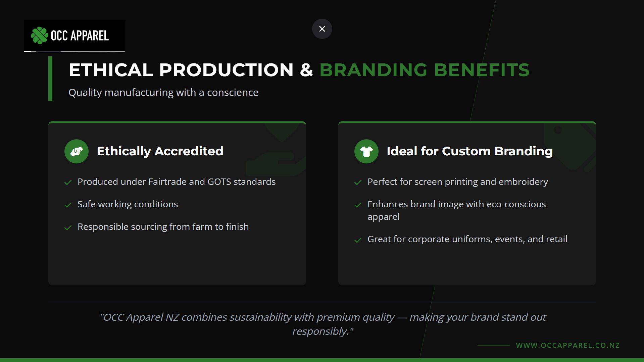Click the OCC Apparel clover logo icon
Image resolution: width=644 pixels, height=362 pixels.
[x=39, y=36]
